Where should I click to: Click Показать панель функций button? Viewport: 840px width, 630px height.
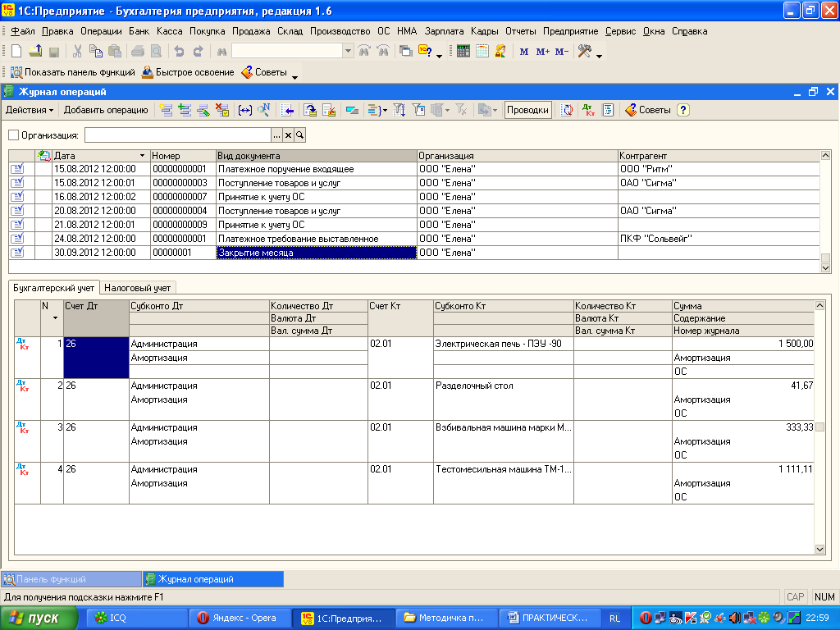[73, 72]
